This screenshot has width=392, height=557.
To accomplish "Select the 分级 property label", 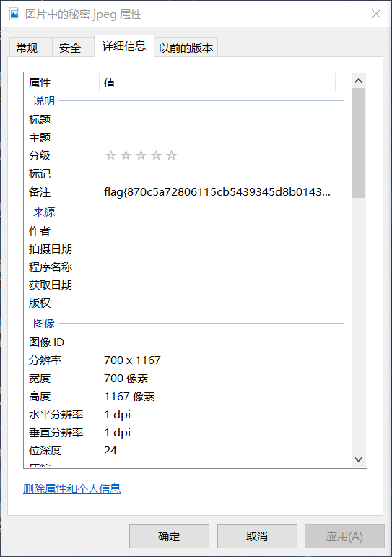I will [40, 155].
